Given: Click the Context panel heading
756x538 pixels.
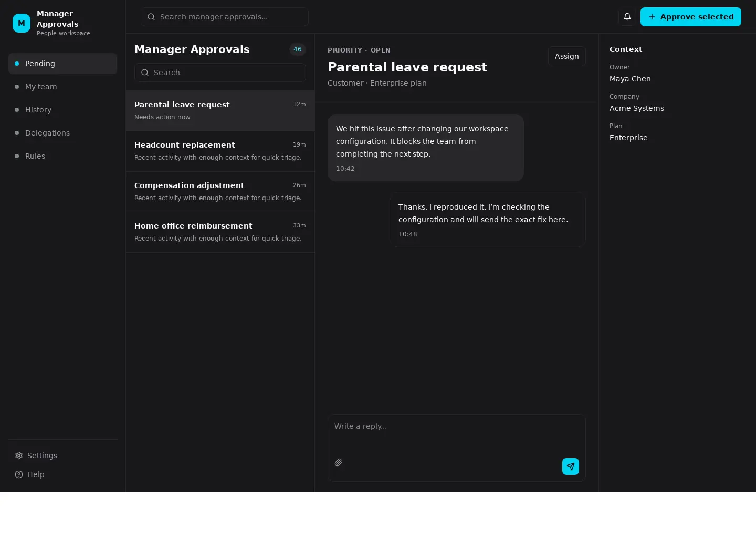Looking at the screenshot, I should [x=626, y=49].
